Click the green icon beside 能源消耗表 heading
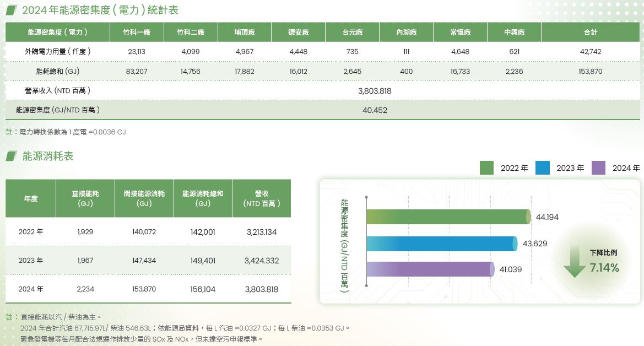The height and width of the screenshot is (346, 644). coord(10,156)
